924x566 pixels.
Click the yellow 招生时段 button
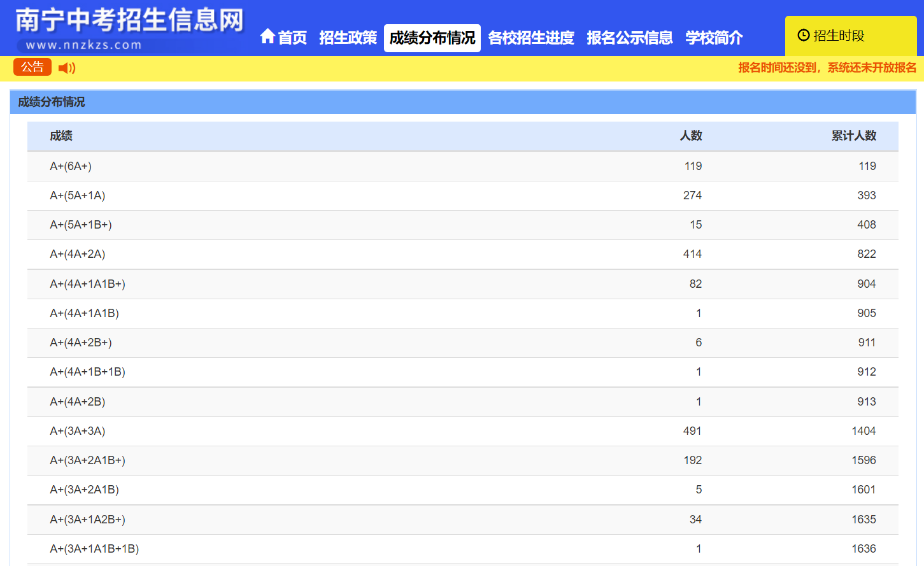(x=850, y=36)
